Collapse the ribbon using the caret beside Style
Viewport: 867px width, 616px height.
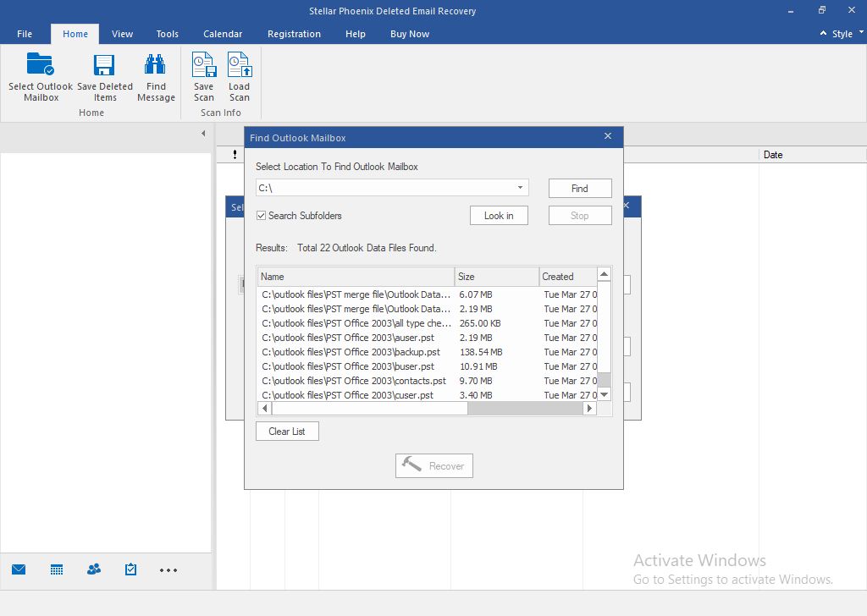(823, 34)
